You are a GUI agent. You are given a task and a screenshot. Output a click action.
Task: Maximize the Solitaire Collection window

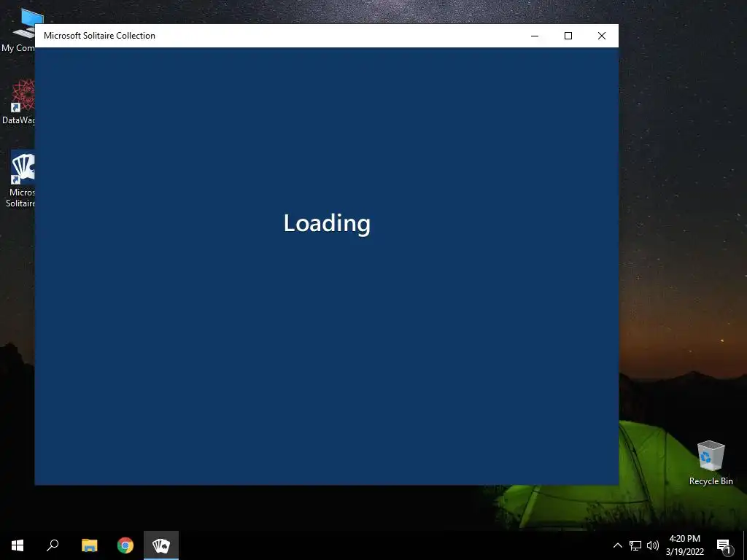click(568, 36)
